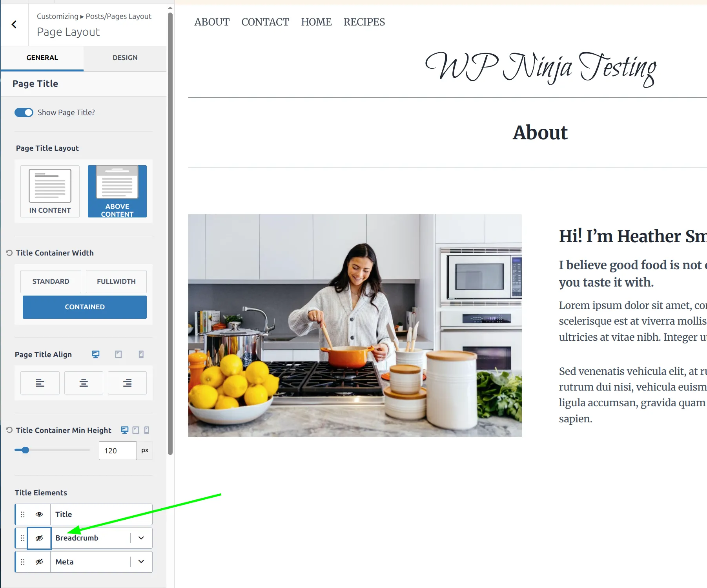Select tablet device icon for Page Title Align
Screen dimensions: 707x588
(x=118, y=354)
